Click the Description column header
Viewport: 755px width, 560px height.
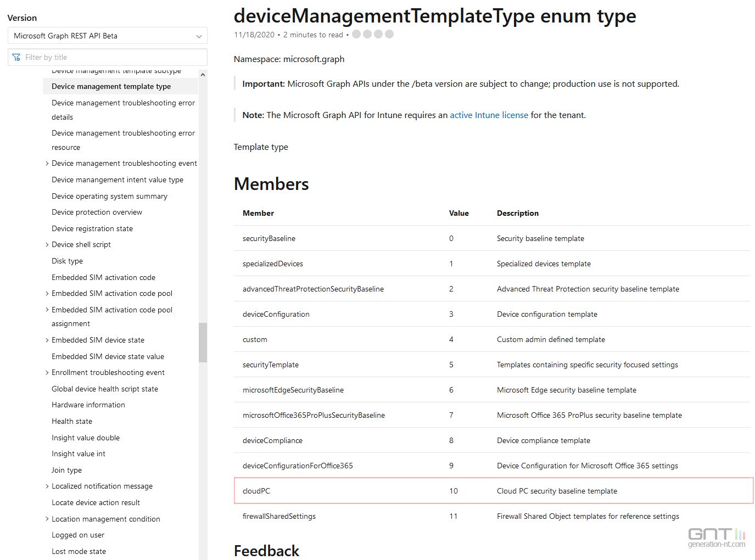pyautogui.click(x=518, y=213)
